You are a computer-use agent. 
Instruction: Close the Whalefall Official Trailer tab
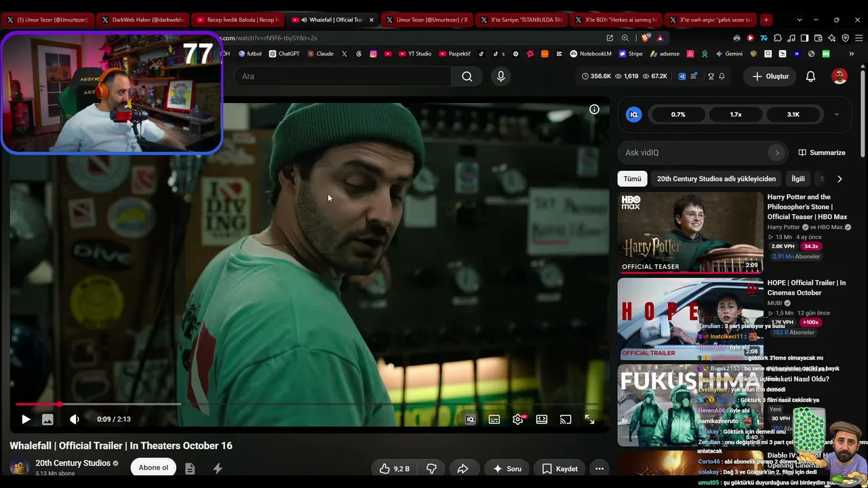click(x=371, y=20)
